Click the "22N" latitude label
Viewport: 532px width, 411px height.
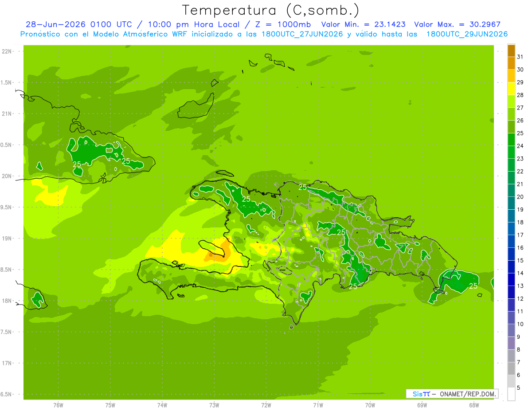click(7, 51)
